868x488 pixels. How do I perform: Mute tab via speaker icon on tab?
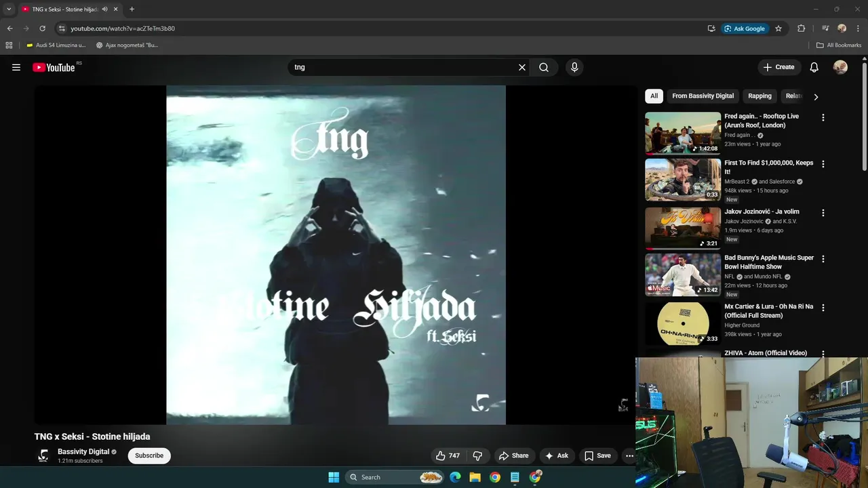[105, 9]
